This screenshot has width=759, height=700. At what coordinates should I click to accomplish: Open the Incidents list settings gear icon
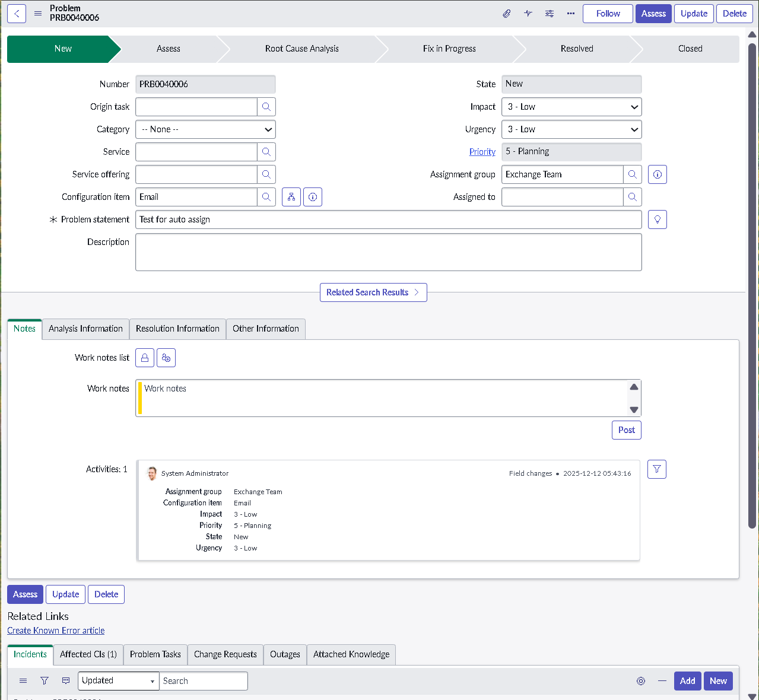641,681
